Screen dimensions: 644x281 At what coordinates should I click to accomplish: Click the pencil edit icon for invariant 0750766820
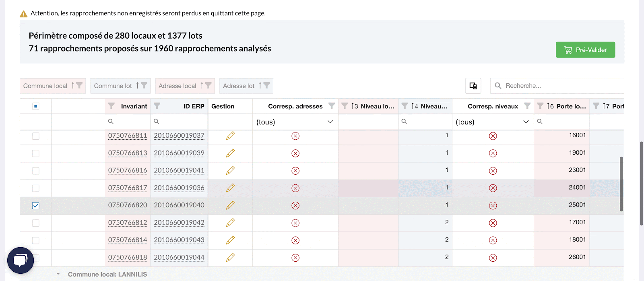pos(230,206)
